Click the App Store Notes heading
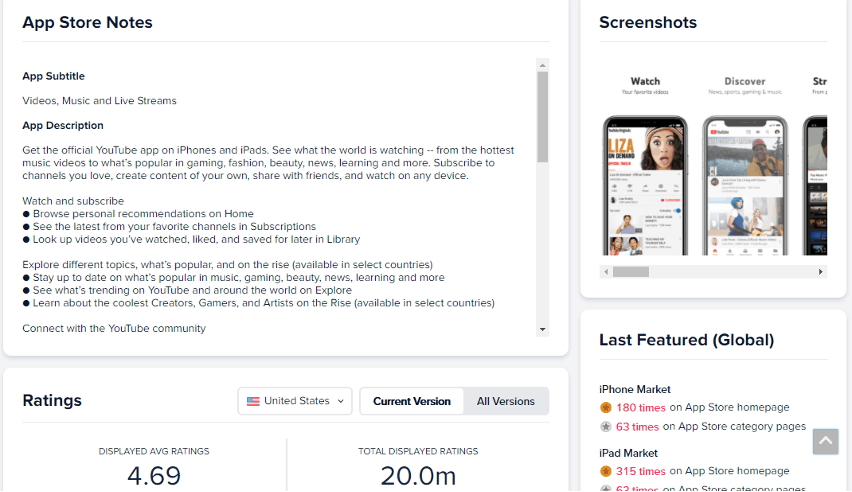This screenshot has width=852, height=492. click(87, 22)
